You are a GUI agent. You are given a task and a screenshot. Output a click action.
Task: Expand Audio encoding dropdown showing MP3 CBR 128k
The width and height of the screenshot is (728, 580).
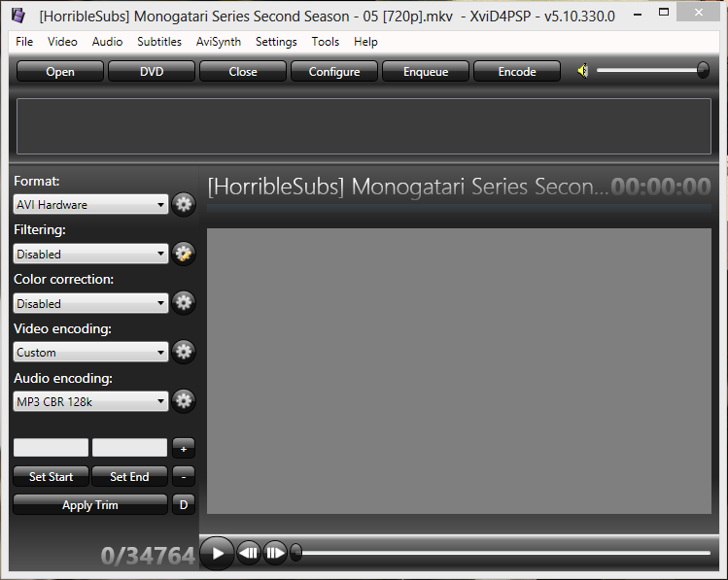pyautogui.click(x=90, y=402)
